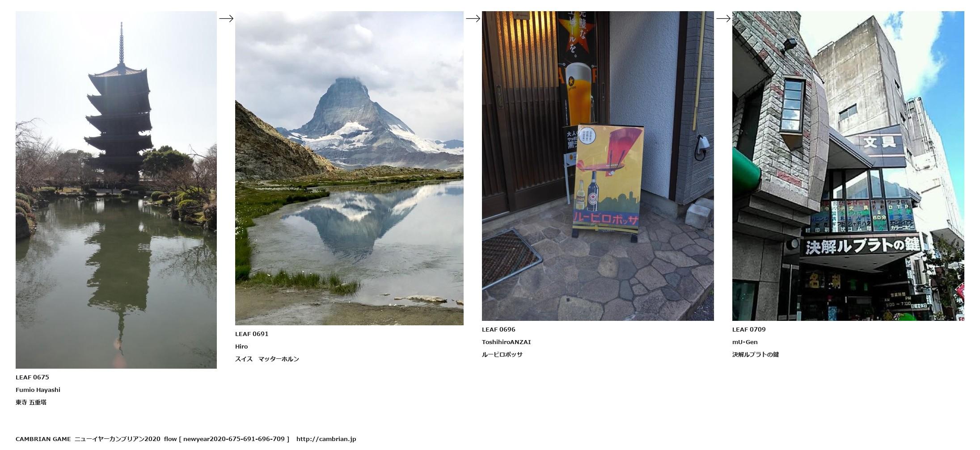Open the Toji five-story pagoda photo

[x=116, y=190]
